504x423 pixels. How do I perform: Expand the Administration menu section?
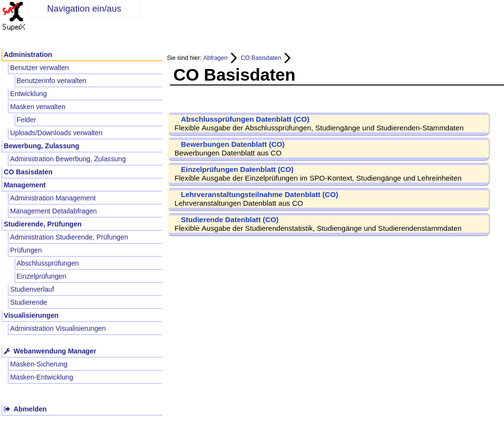coord(28,55)
